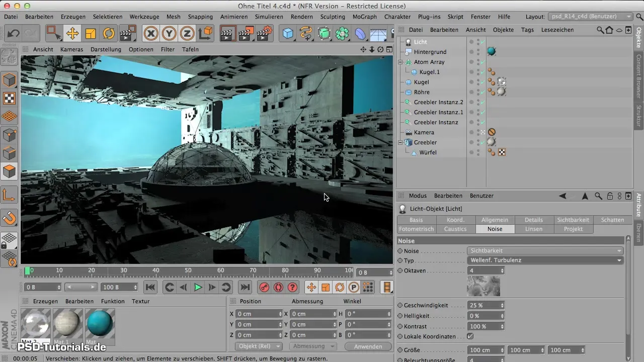Add a cube primitive object icon
The width and height of the screenshot is (644, 362).
click(x=288, y=34)
